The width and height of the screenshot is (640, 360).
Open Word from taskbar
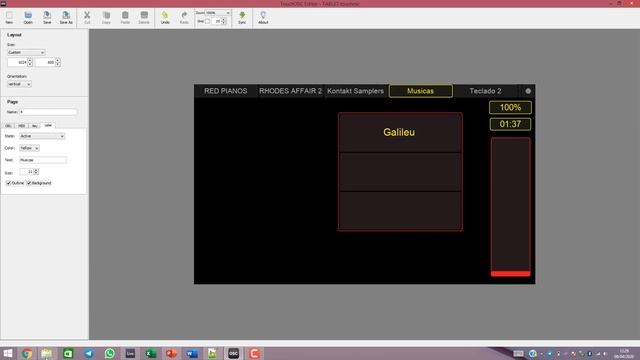click(192, 353)
